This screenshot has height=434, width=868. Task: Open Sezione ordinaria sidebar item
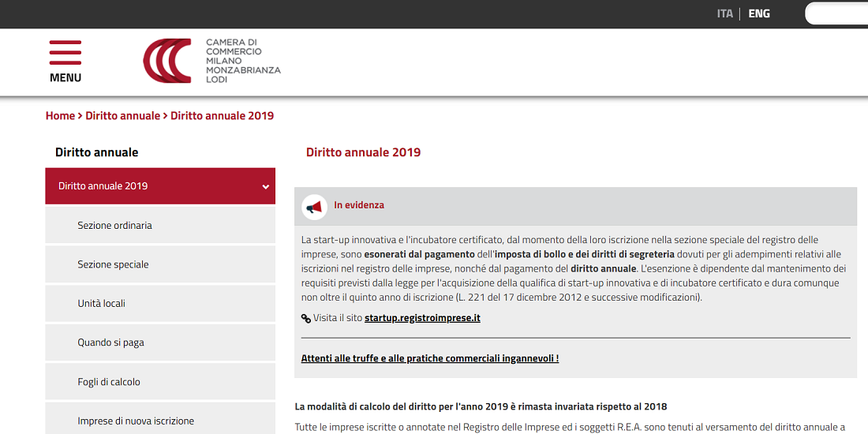(x=160, y=226)
